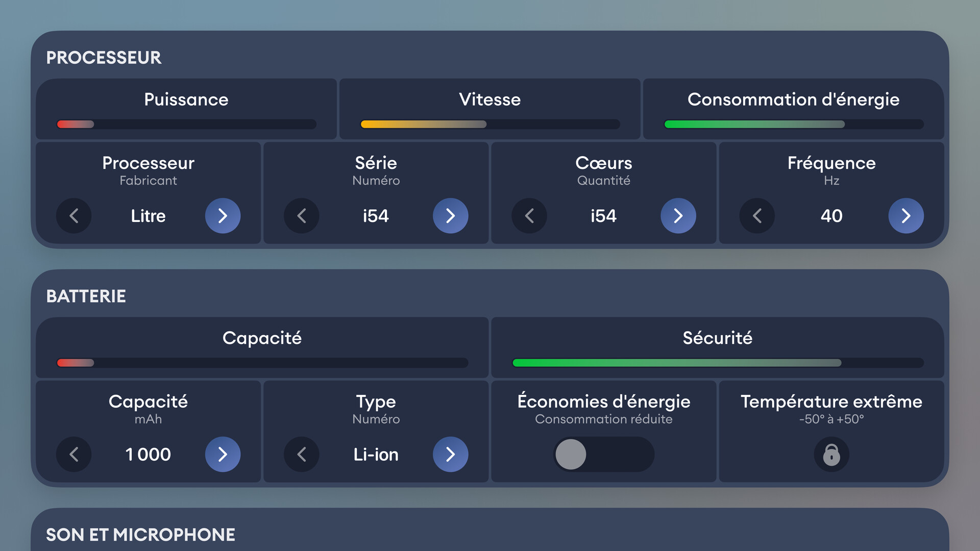Increase Fréquence Hz with right arrow
This screenshot has height=551, width=980.
906,216
